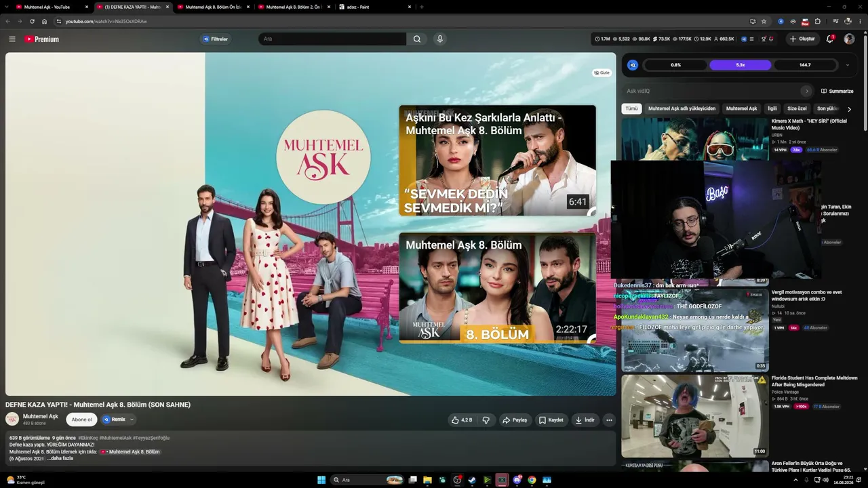Click the browser address bar URL

tap(106, 21)
